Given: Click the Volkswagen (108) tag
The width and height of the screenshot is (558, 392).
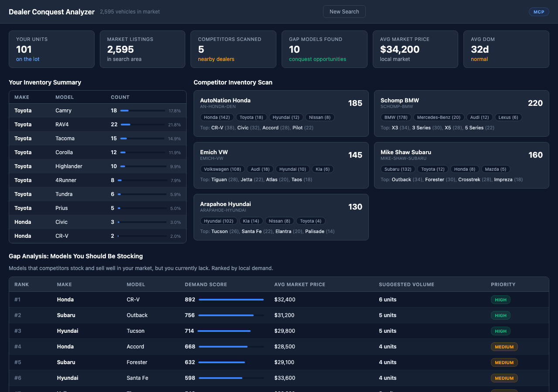Looking at the screenshot, I should [x=222, y=169].
